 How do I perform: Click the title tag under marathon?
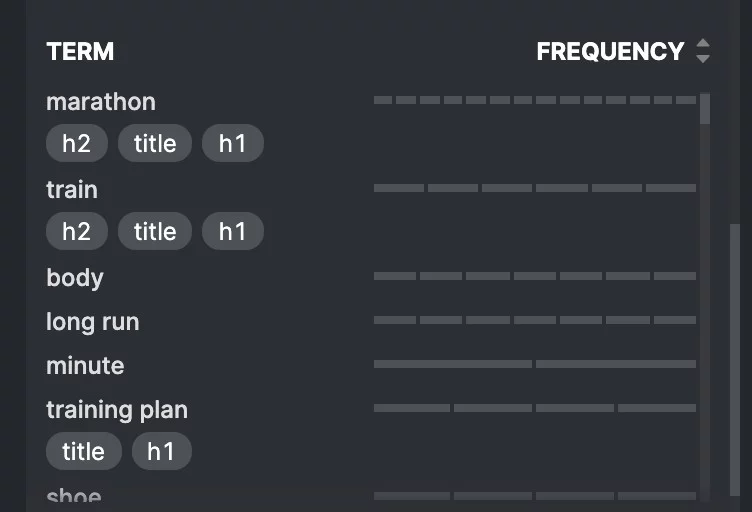click(155, 144)
